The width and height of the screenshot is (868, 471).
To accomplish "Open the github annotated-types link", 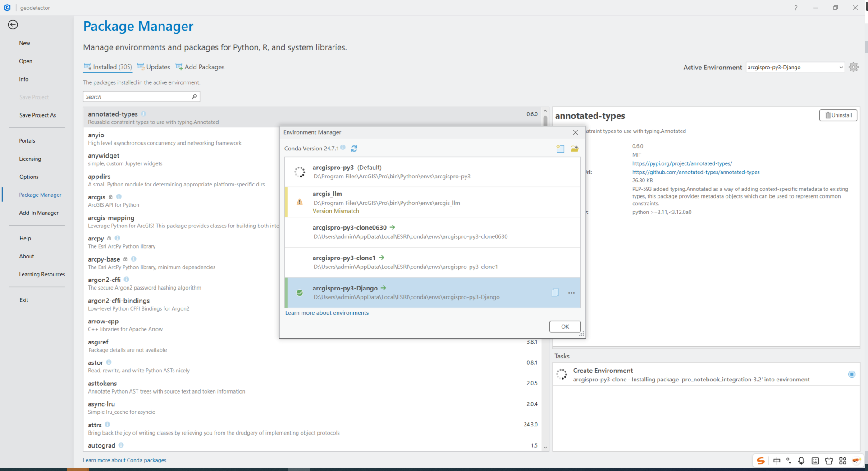I will [x=696, y=172].
